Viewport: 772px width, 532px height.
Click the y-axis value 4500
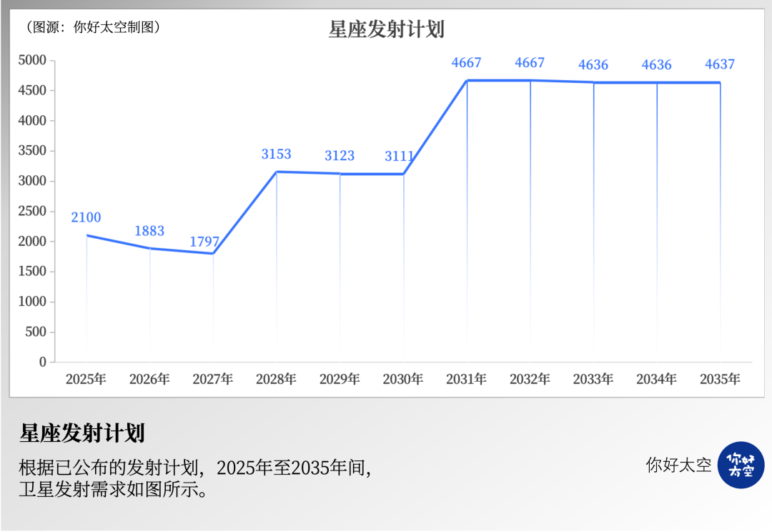[x=32, y=90]
